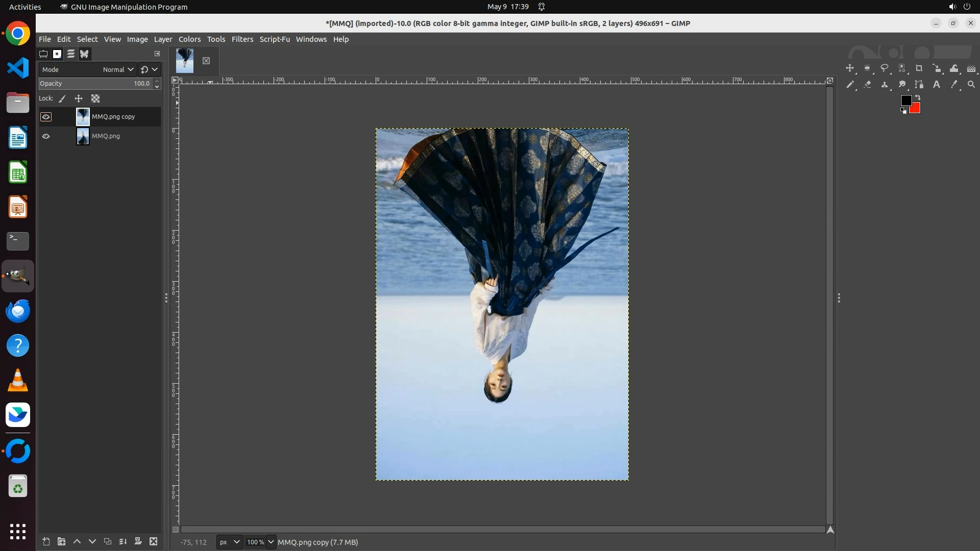The image size is (980, 551).
Task: Delete the layer with the X icon
Action: click(x=154, y=541)
